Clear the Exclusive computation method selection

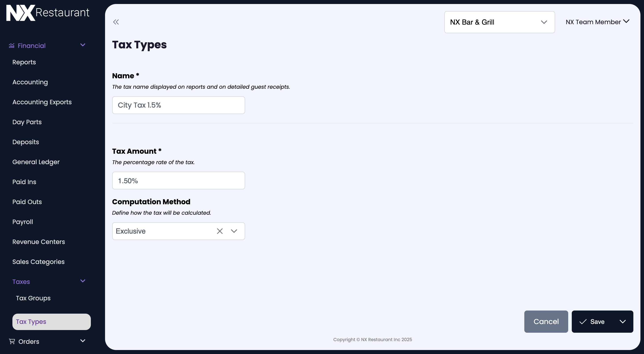point(219,231)
